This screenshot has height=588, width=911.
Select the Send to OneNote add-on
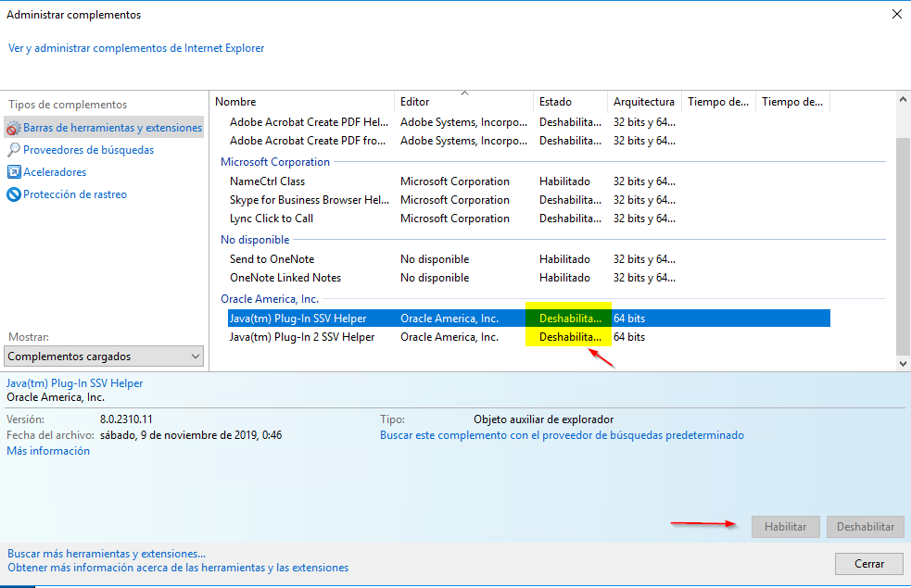point(272,259)
